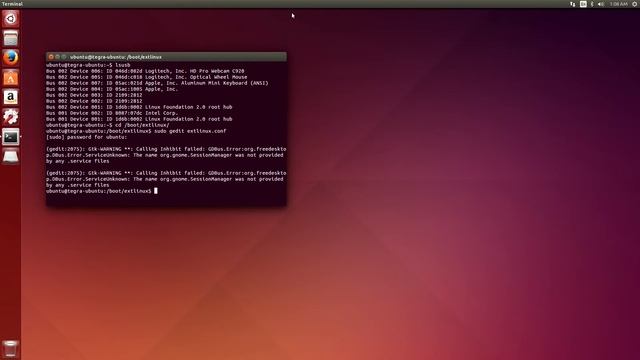Close the terminal window
Viewport: 640px width, 360px height.
coord(51,57)
